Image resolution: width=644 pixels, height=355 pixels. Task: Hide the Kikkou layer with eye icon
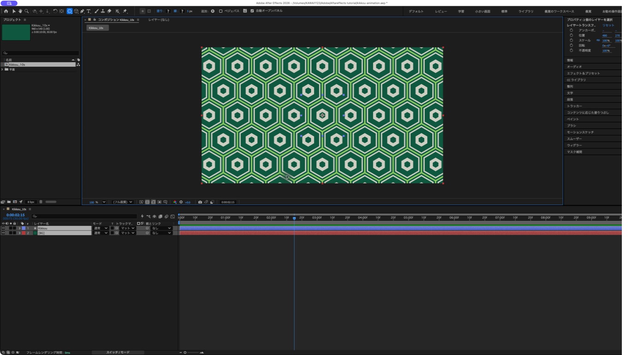point(3,228)
